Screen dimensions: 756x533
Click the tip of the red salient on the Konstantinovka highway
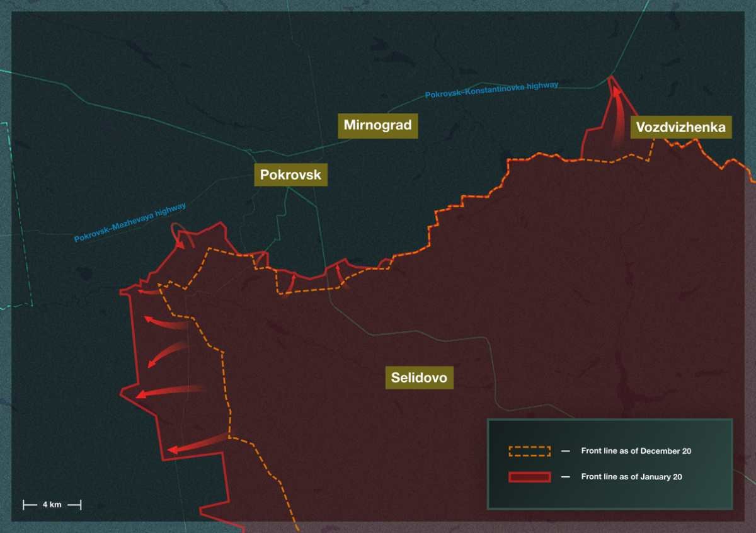pos(611,77)
